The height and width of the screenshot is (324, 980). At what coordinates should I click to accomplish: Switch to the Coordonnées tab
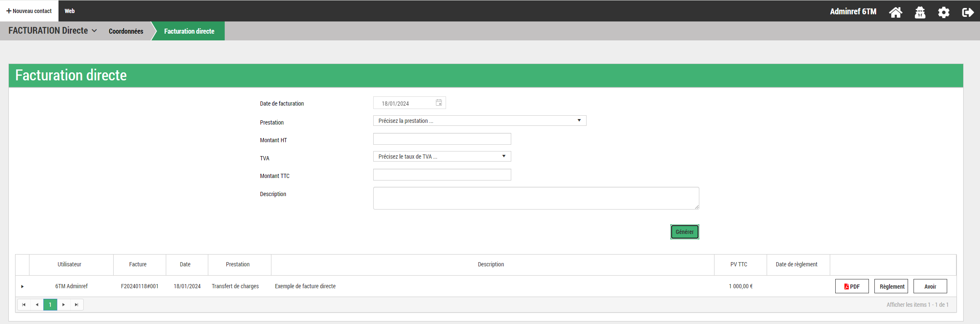(x=126, y=31)
